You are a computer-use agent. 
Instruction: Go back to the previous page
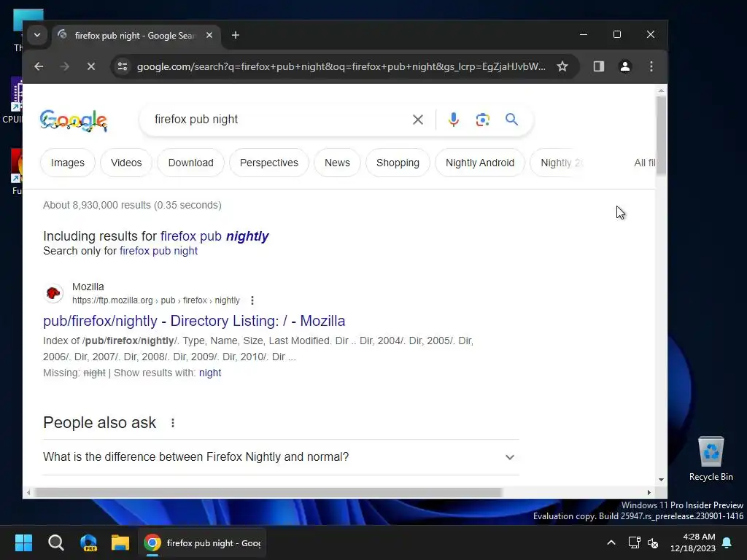click(39, 66)
